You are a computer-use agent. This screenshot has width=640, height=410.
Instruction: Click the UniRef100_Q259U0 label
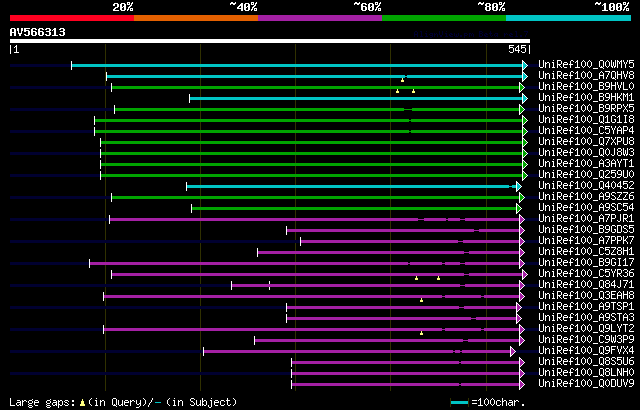coord(586,175)
